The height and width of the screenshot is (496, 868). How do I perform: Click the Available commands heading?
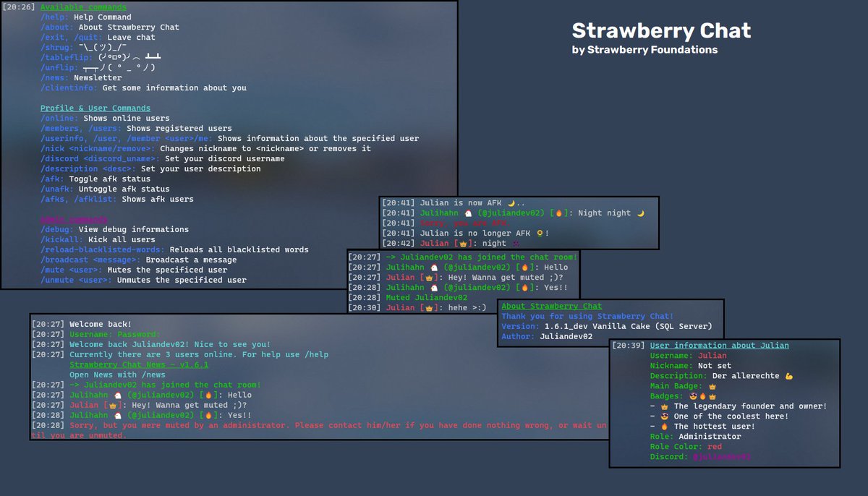pos(83,7)
